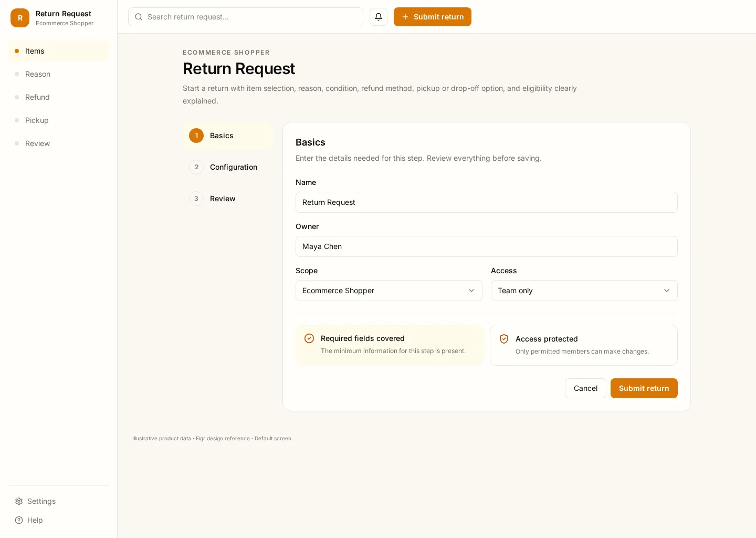Click the Required fields covered check icon

309,338
